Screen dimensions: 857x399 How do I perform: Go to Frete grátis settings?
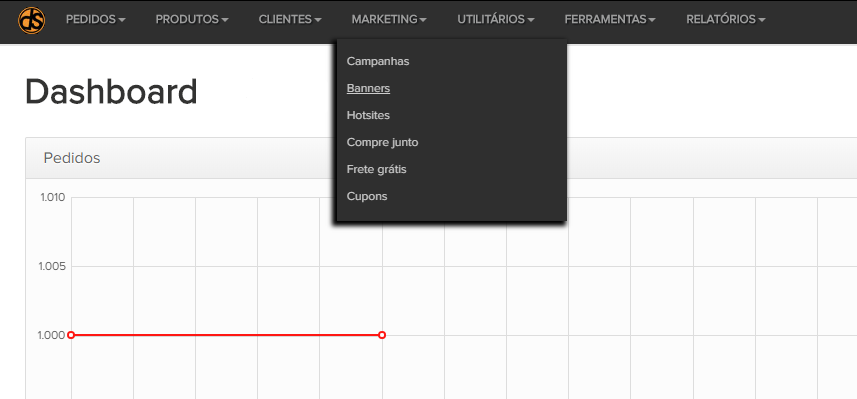pyautogui.click(x=377, y=169)
